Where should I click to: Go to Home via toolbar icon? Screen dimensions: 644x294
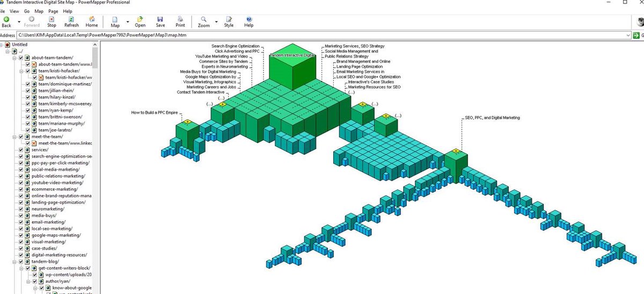point(92,19)
